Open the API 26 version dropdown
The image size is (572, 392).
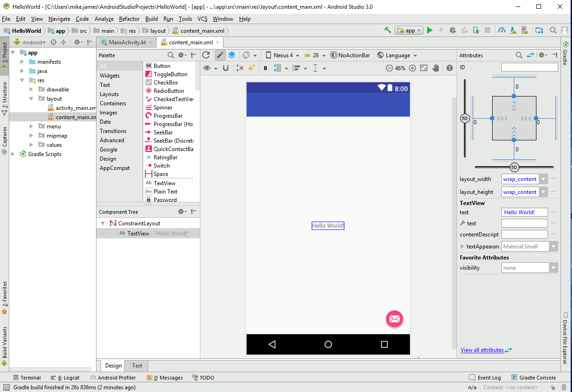(315, 55)
